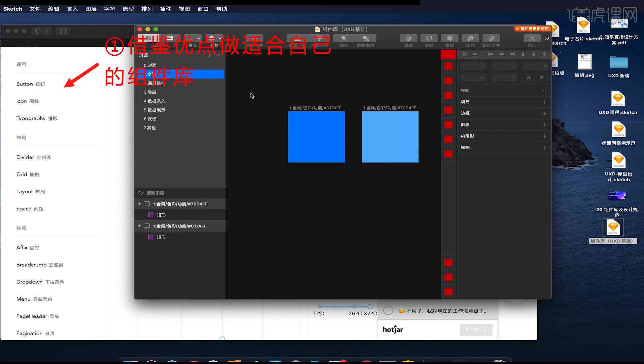Click the align right icon in inspector
Screen dimensions: 644x364
click(512, 54)
